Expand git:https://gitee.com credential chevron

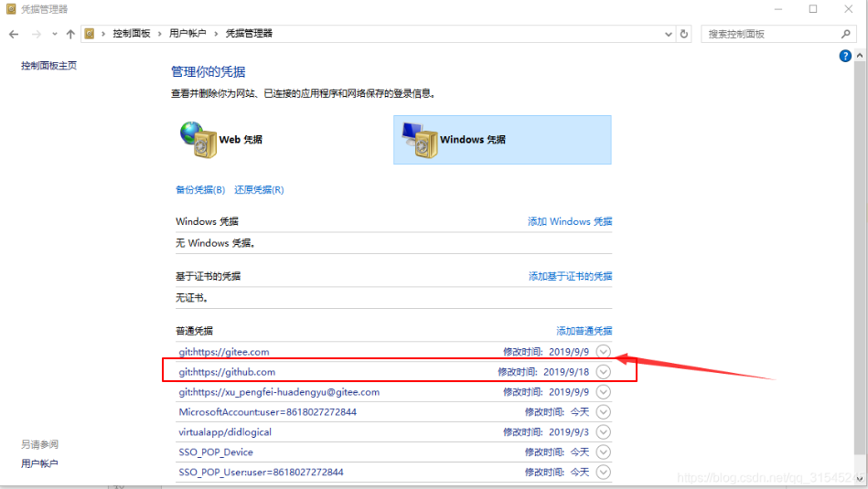604,352
